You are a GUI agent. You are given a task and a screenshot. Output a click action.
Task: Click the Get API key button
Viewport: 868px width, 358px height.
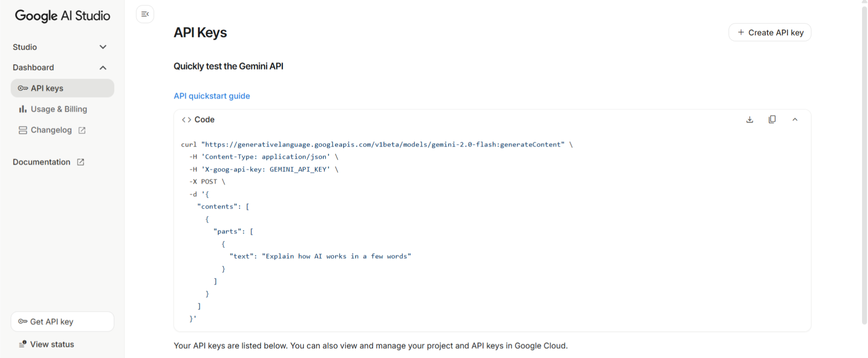[x=62, y=321]
